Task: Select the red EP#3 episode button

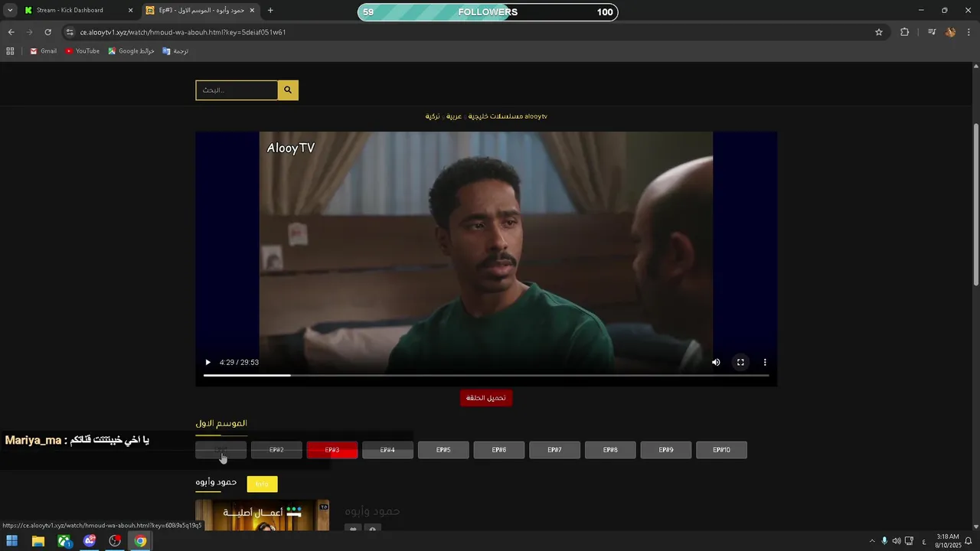Action: coord(332,450)
